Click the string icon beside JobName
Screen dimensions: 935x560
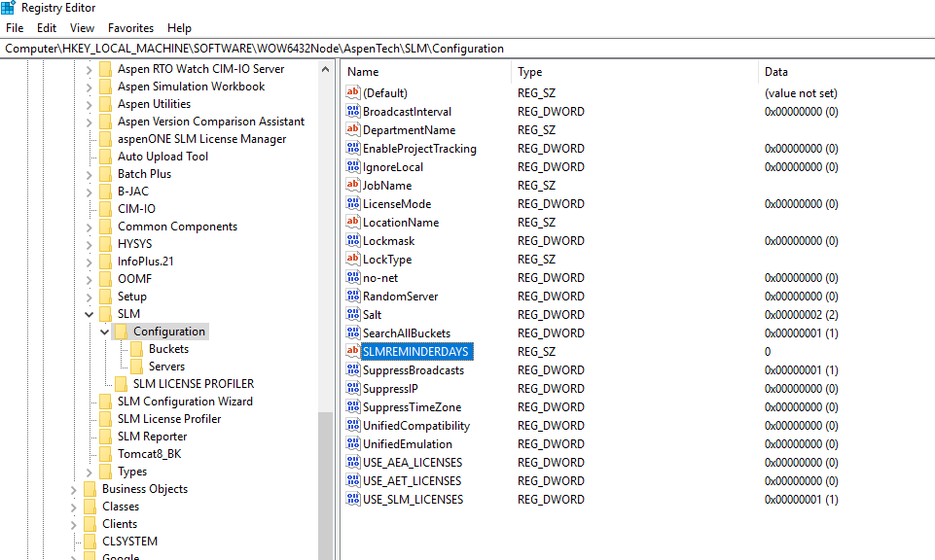(353, 185)
